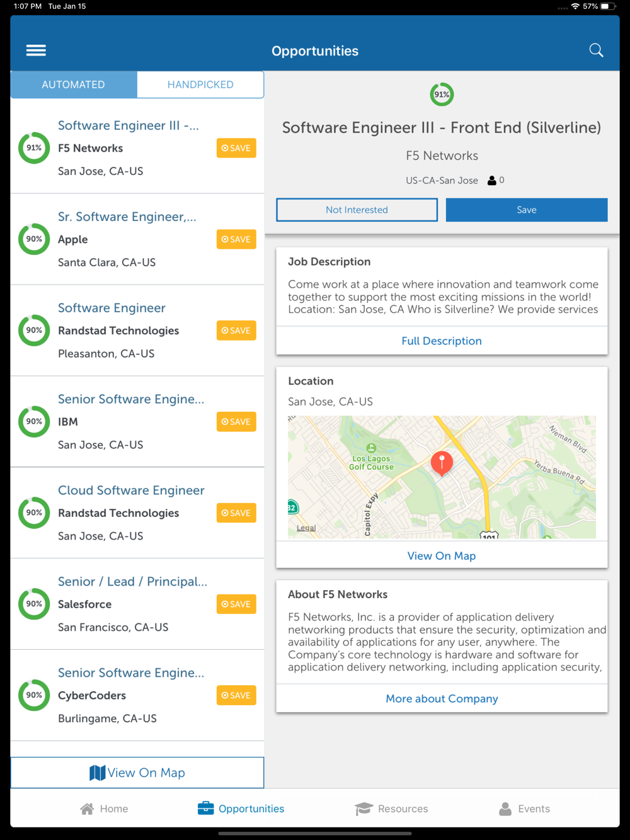Image resolution: width=630 pixels, height=840 pixels.
Task: Open the Full Description link
Action: (x=442, y=341)
